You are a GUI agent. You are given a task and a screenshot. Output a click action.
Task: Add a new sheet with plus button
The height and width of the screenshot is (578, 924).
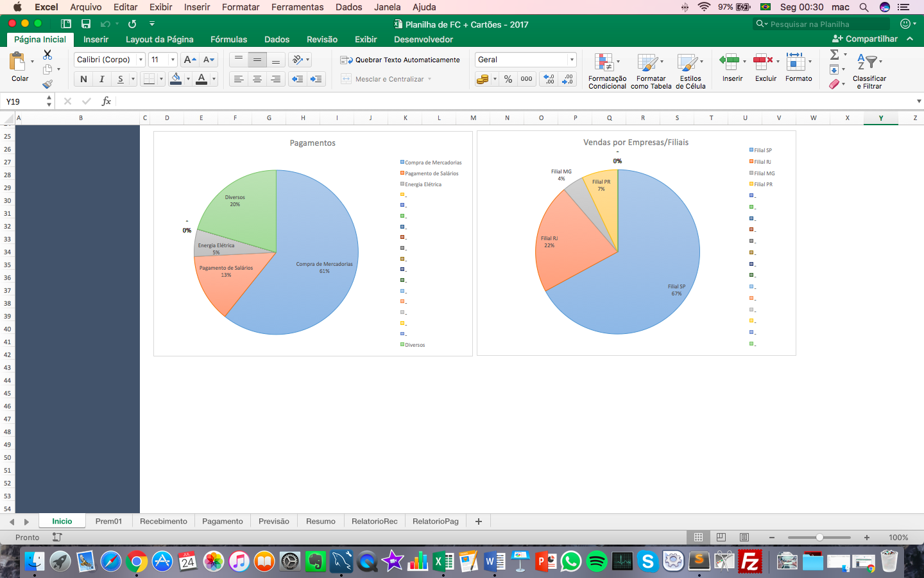478,521
